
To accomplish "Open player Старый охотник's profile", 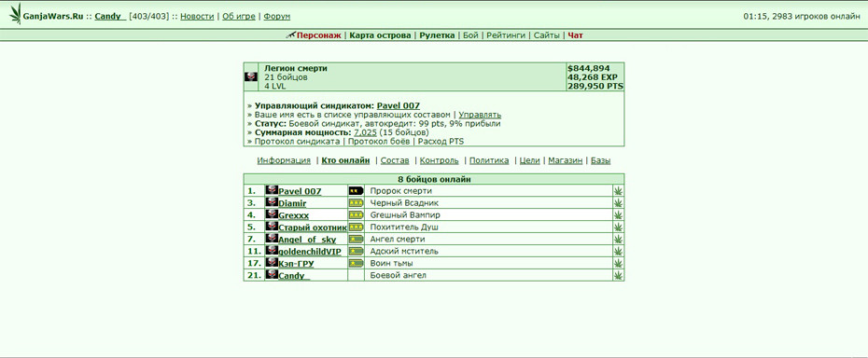I will point(313,227).
